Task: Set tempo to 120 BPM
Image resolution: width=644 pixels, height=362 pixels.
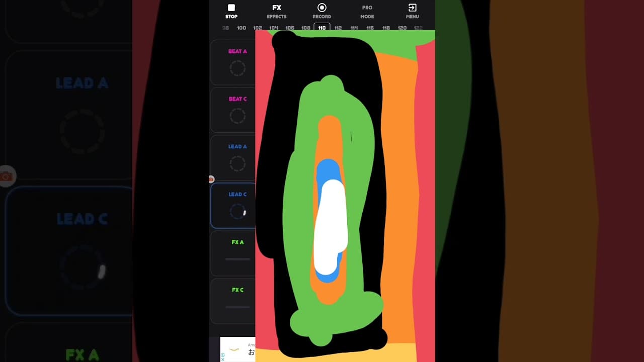Action: (402, 28)
